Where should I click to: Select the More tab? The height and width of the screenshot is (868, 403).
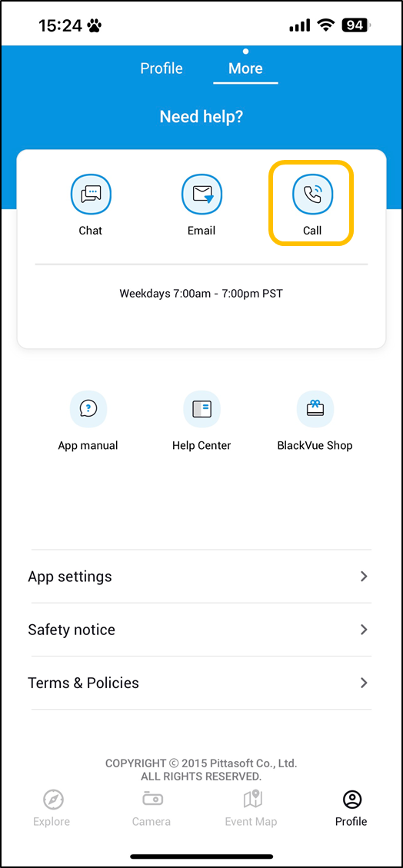pyautogui.click(x=245, y=68)
